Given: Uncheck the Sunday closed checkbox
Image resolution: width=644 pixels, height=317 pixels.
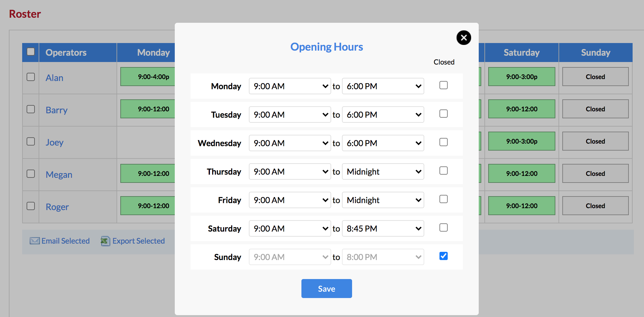Looking at the screenshot, I should [x=444, y=256].
